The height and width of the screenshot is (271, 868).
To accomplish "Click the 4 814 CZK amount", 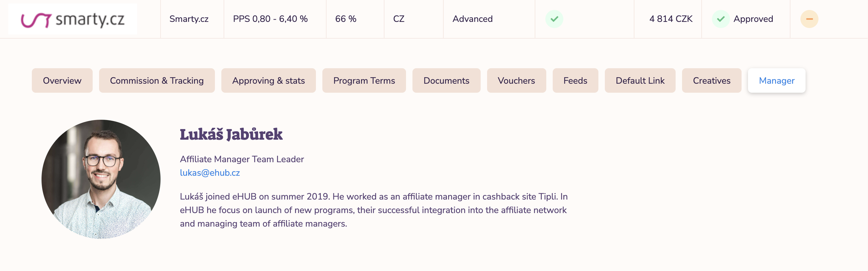I will click(x=670, y=19).
